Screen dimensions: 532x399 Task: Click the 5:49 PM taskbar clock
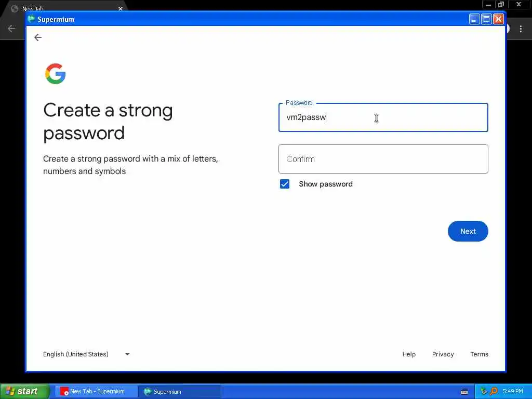coord(513,391)
